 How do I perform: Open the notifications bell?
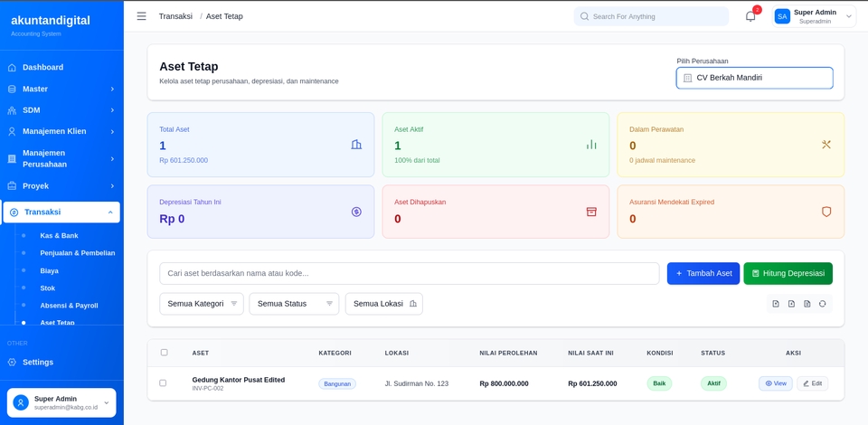pyautogui.click(x=750, y=16)
